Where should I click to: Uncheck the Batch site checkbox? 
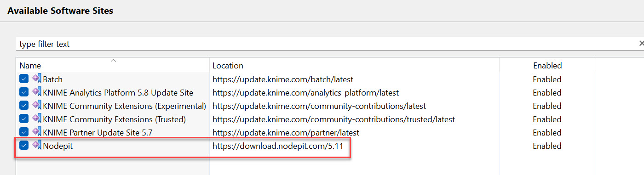[24, 79]
